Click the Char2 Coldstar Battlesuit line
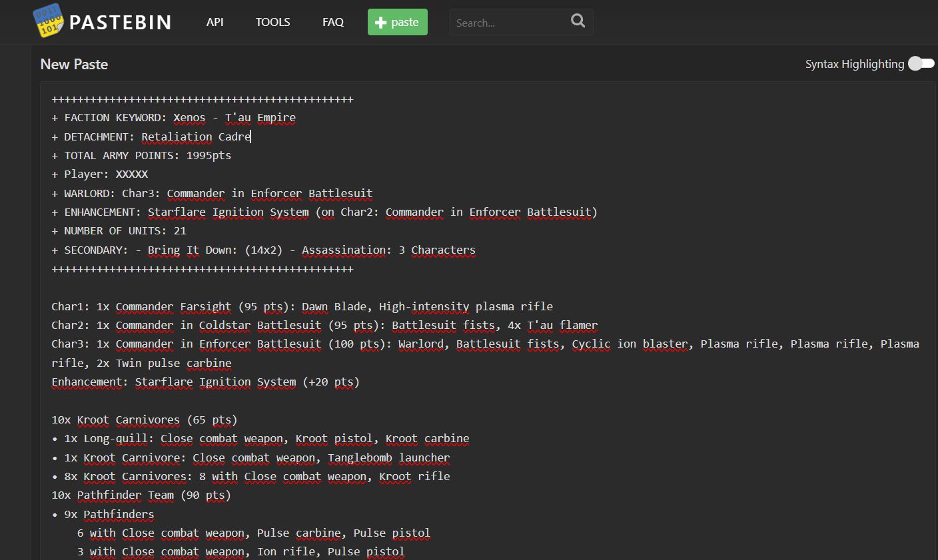 [324, 325]
